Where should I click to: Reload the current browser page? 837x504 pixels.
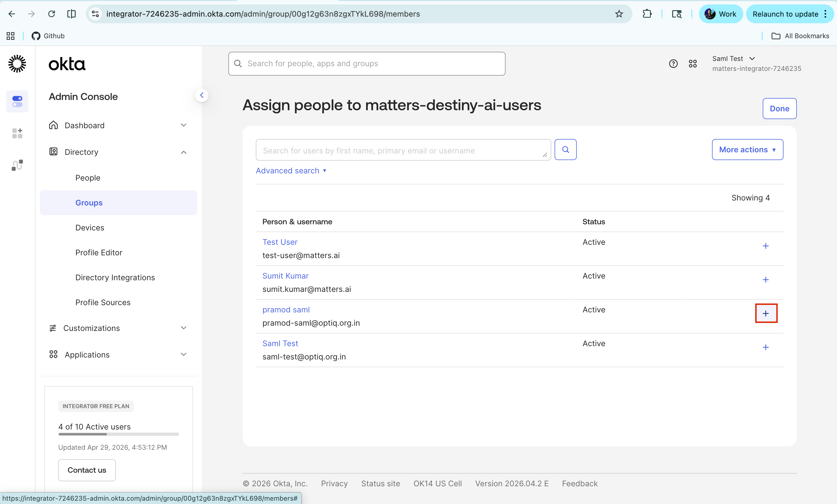(x=51, y=14)
